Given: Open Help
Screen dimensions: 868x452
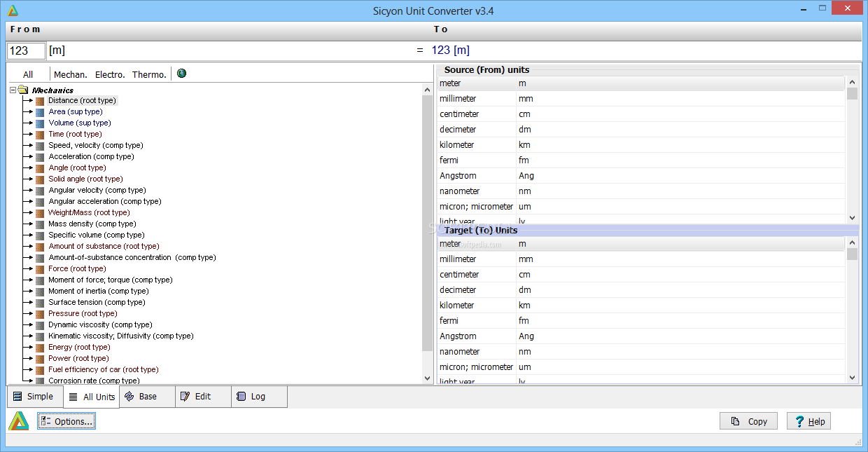Looking at the screenshot, I should pos(808,421).
